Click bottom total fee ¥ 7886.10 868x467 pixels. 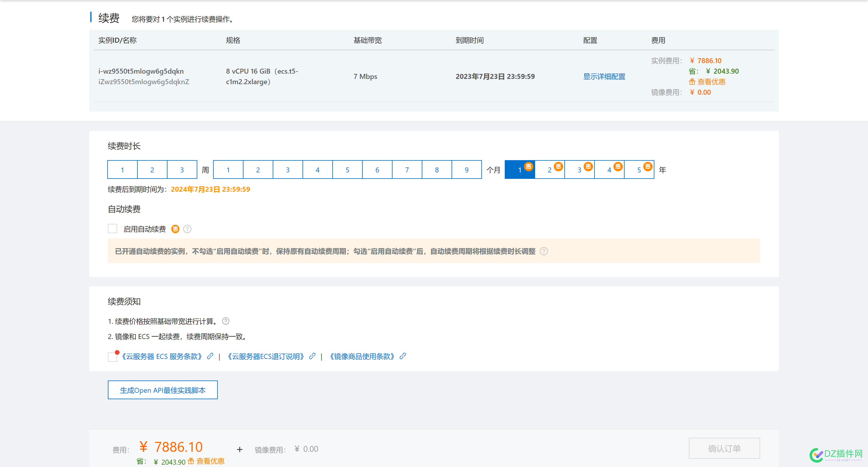click(171, 447)
